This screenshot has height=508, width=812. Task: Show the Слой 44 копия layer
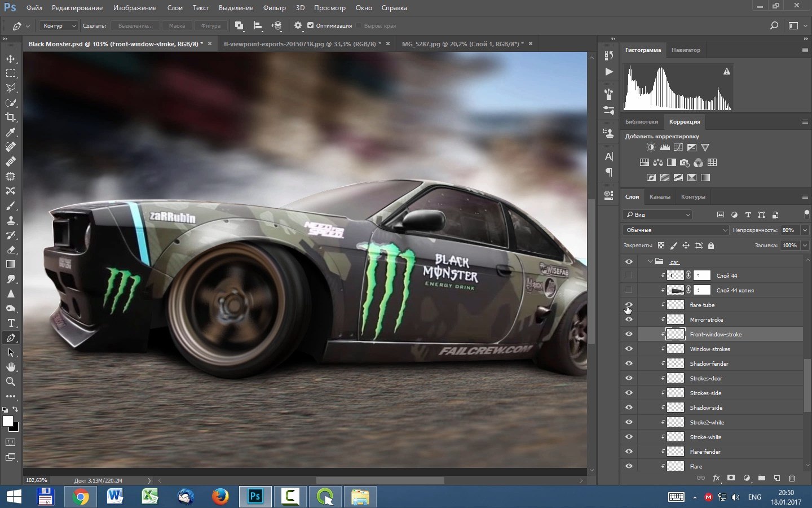coord(629,290)
